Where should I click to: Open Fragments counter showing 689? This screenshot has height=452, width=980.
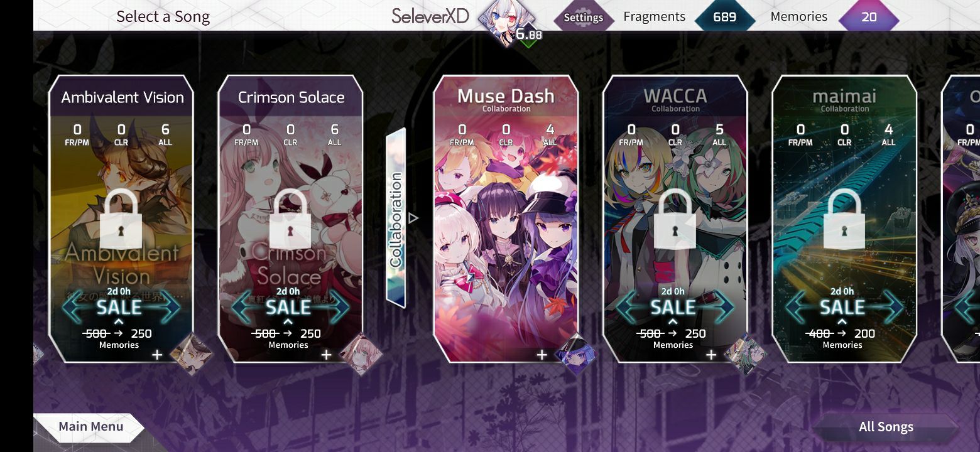pyautogui.click(x=724, y=17)
